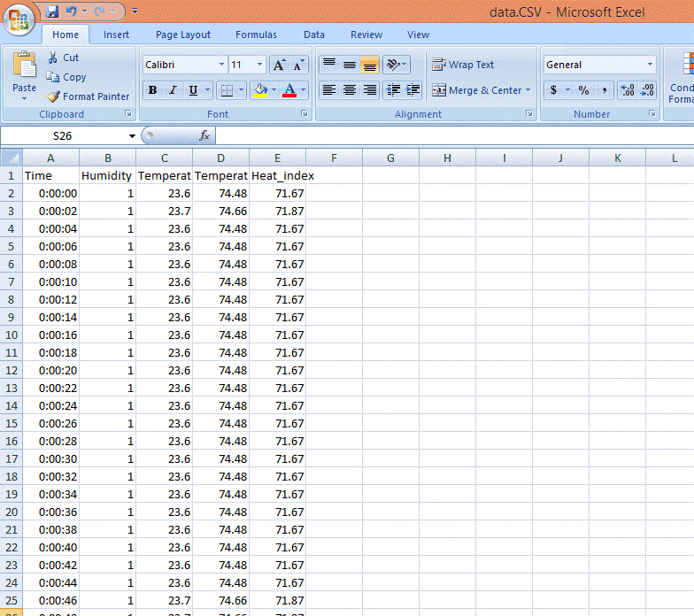Viewport: 694px width, 616px height.
Task: Decrease decimal places
Action: pos(647,90)
